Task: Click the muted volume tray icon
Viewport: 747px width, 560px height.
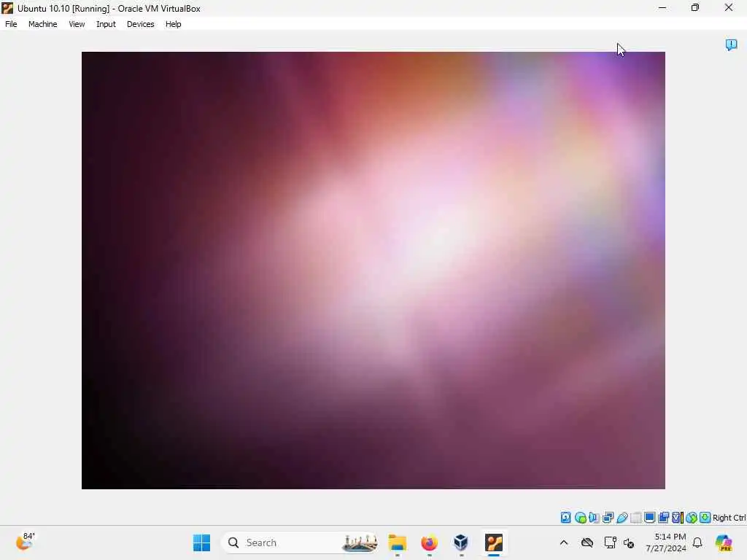Action: coord(629,543)
